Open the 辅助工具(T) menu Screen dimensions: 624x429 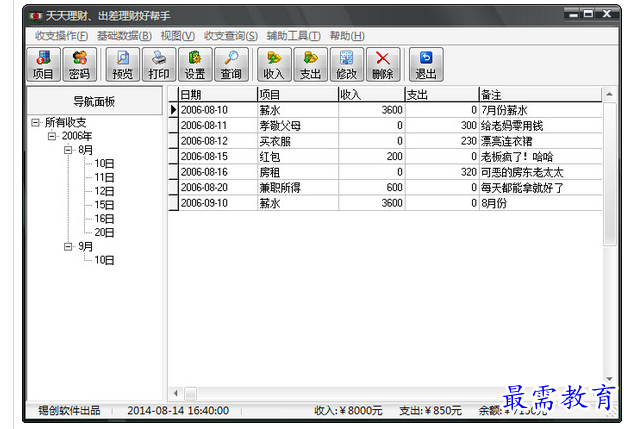[x=293, y=36]
